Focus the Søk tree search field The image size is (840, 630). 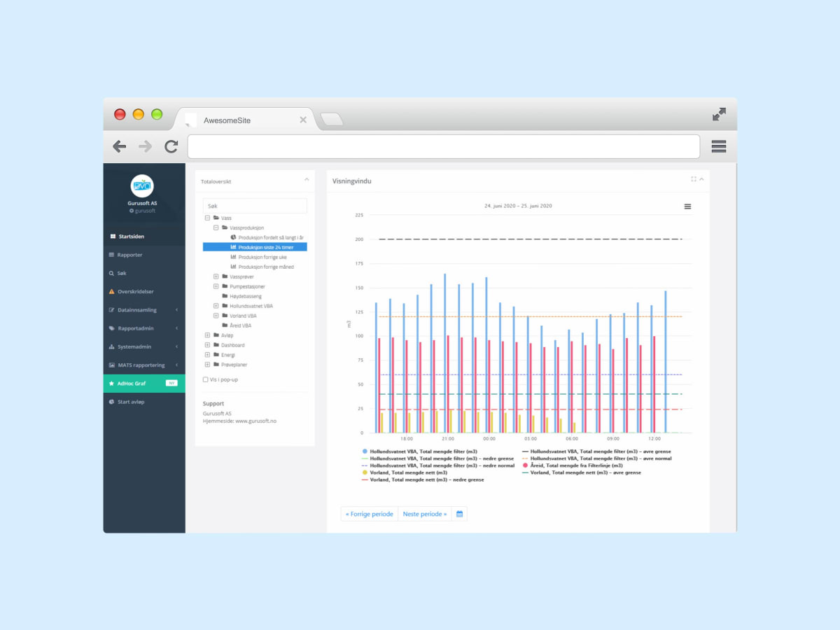tap(255, 206)
